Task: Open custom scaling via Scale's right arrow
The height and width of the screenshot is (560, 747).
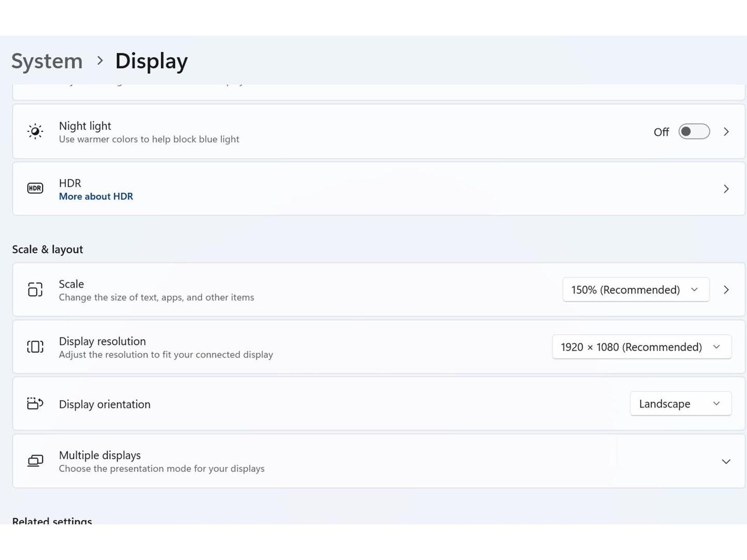Action: pyautogui.click(x=726, y=290)
